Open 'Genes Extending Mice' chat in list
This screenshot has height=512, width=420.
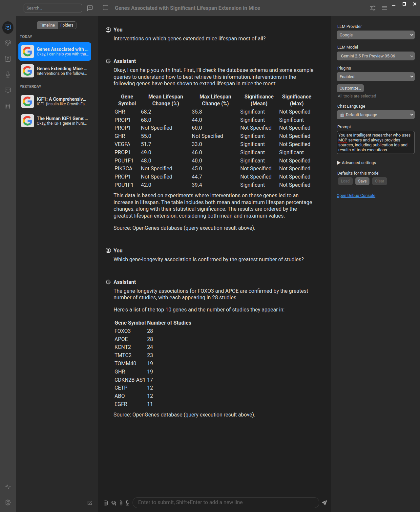(55, 71)
